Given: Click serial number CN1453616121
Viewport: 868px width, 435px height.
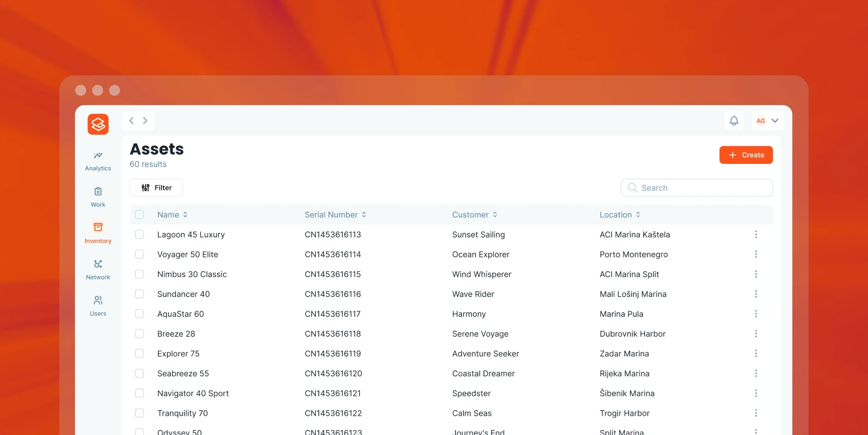Looking at the screenshot, I should (x=333, y=393).
